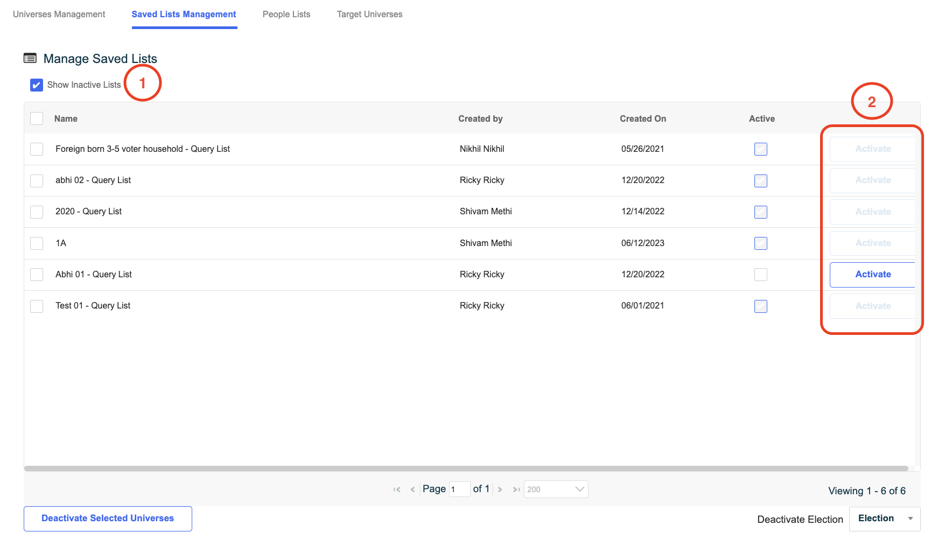Click the disabled Activate button for Foreign born row
The width and height of the screenshot is (938, 560).
pos(873,149)
